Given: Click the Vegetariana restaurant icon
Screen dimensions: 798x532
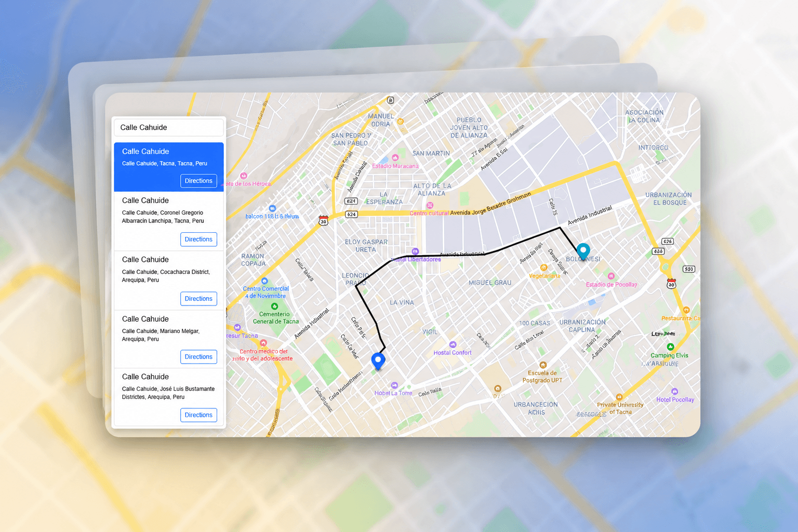Looking at the screenshot, I should click(544, 268).
